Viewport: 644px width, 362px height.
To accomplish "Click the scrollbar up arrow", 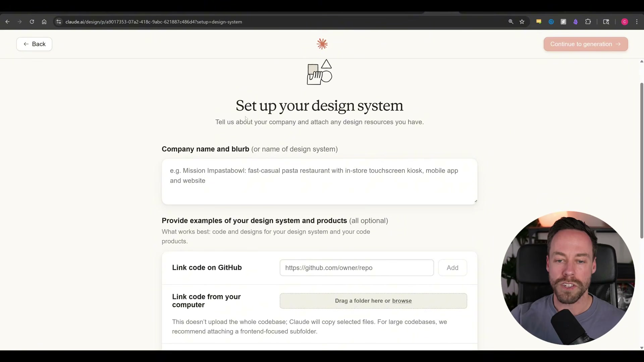I will [x=641, y=61].
